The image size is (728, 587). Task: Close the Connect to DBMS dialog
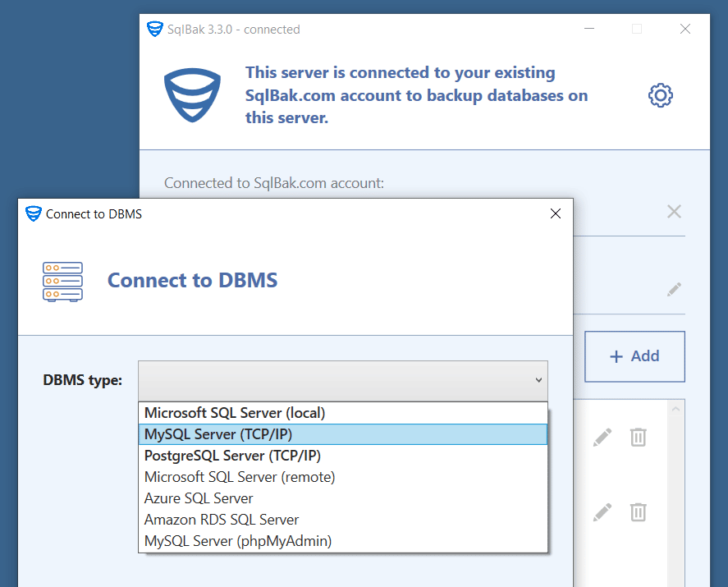coord(556,213)
